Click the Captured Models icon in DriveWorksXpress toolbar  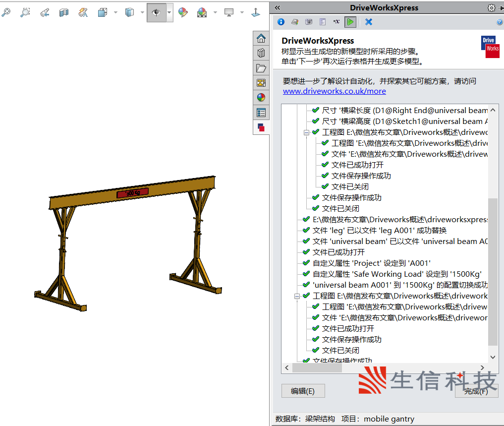tap(295, 22)
